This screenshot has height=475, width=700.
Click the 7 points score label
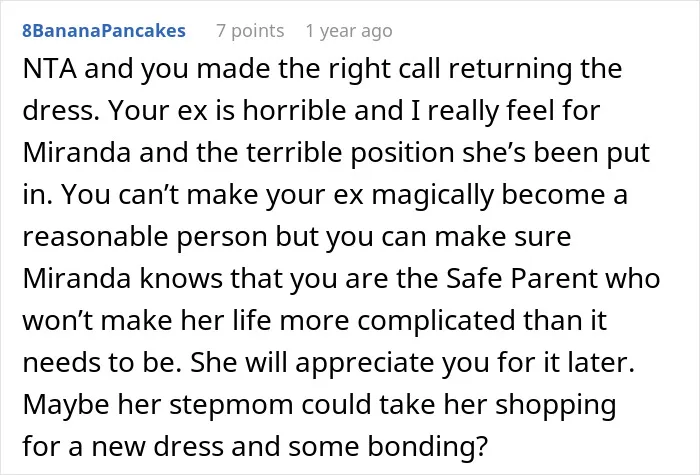[x=250, y=31]
